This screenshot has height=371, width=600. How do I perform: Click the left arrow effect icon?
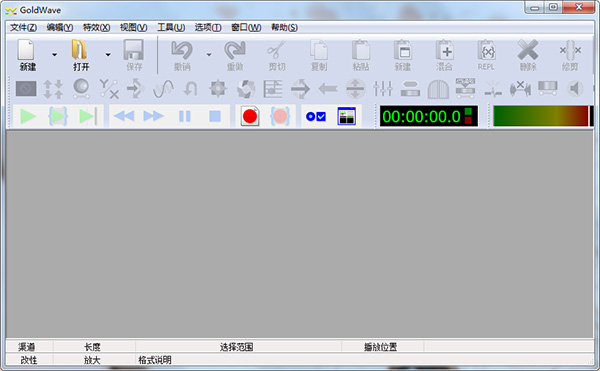click(x=328, y=89)
